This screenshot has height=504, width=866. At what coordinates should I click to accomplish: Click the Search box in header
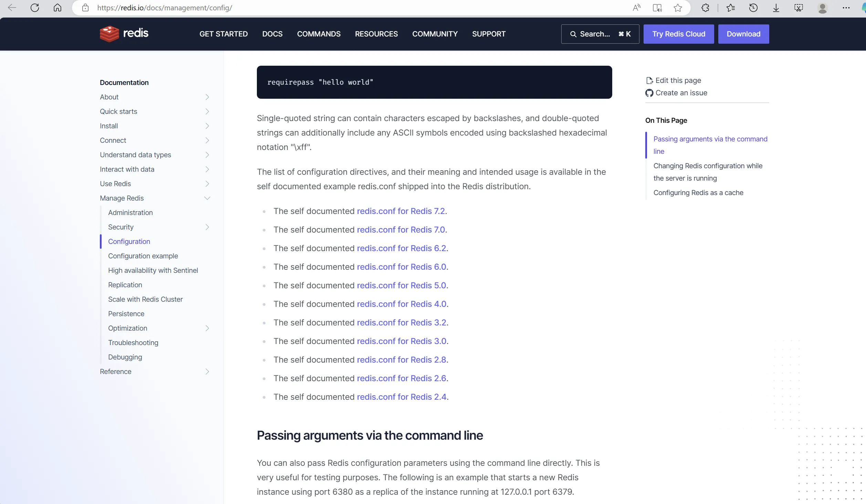click(x=600, y=34)
